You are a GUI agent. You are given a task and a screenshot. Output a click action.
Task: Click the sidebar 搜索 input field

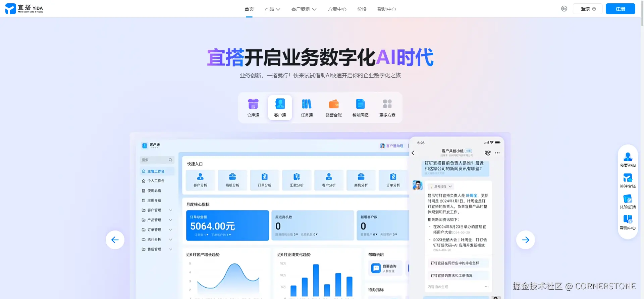(157, 160)
